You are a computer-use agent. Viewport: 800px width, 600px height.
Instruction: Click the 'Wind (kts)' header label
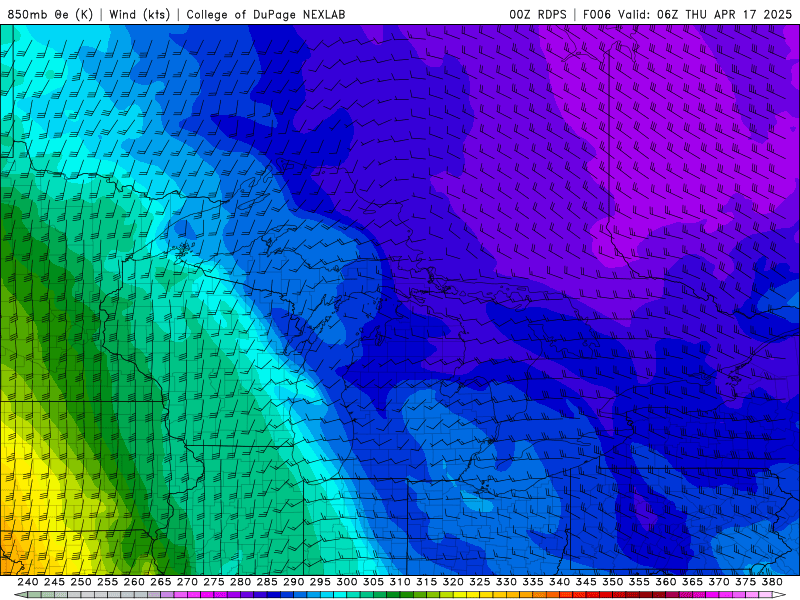coord(140,14)
